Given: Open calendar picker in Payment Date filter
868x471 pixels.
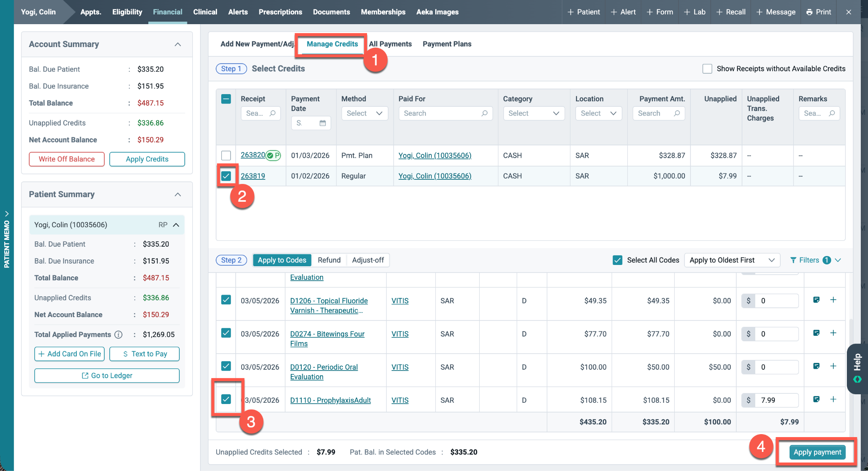Looking at the screenshot, I should (323, 123).
